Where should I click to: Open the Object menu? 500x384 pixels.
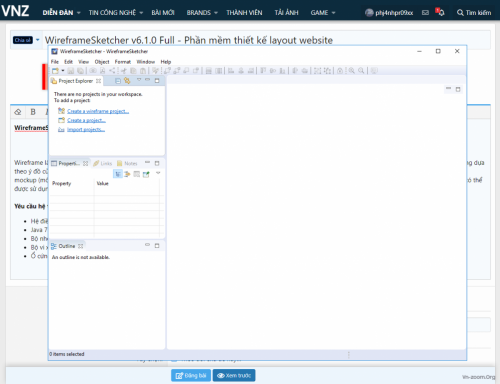point(102,62)
